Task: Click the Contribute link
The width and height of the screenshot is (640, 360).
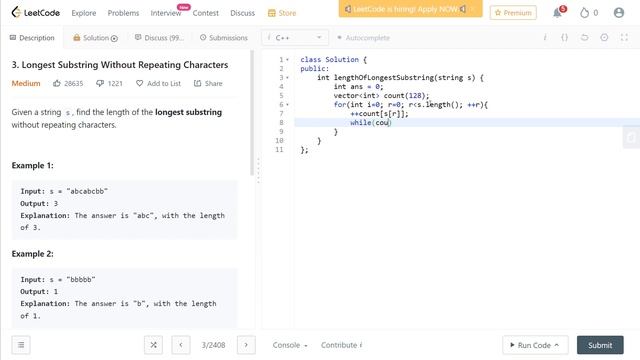Action: pos(341,345)
